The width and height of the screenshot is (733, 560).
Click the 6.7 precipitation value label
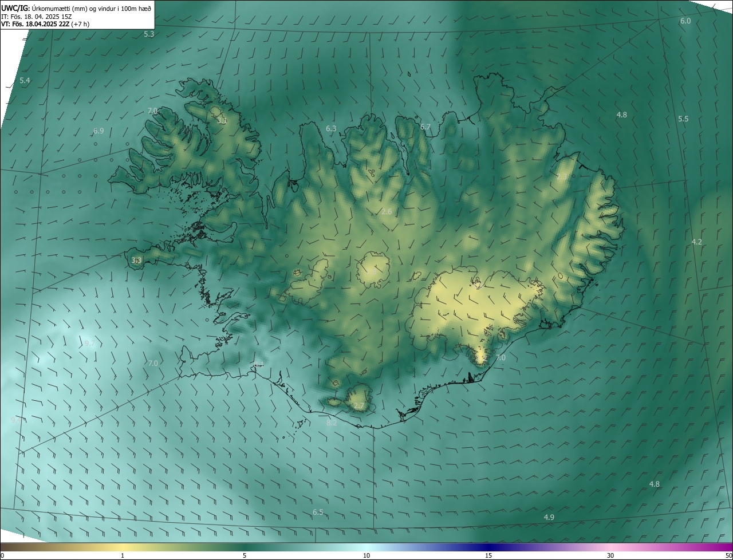pyautogui.click(x=425, y=127)
